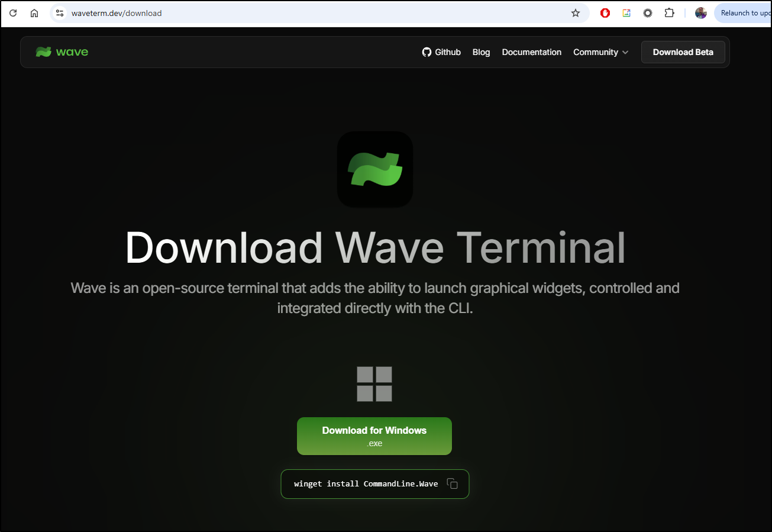
Task: Open the Extensions puzzle-piece menu
Action: (x=669, y=13)
